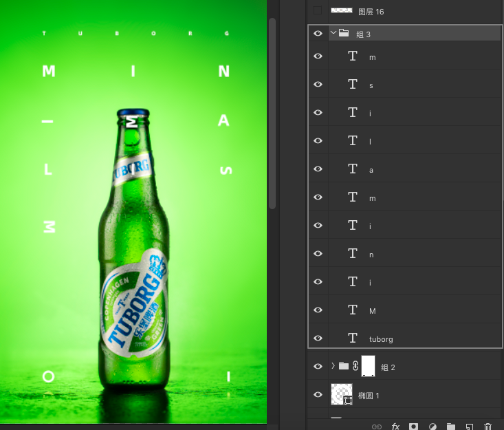Click the T type icon of tuborg layer
The image size is (504, 430).
pos(353,338)
